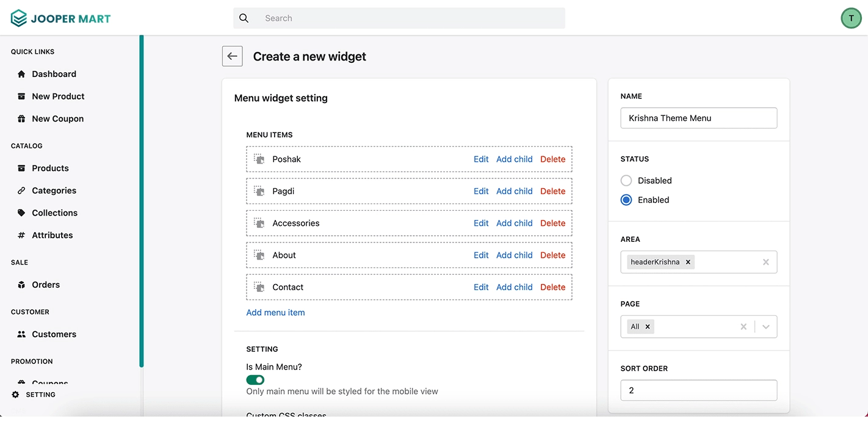Open the Attributes catalog icon
The height and width of the screenshot is (441, 868).
[21, 235]
